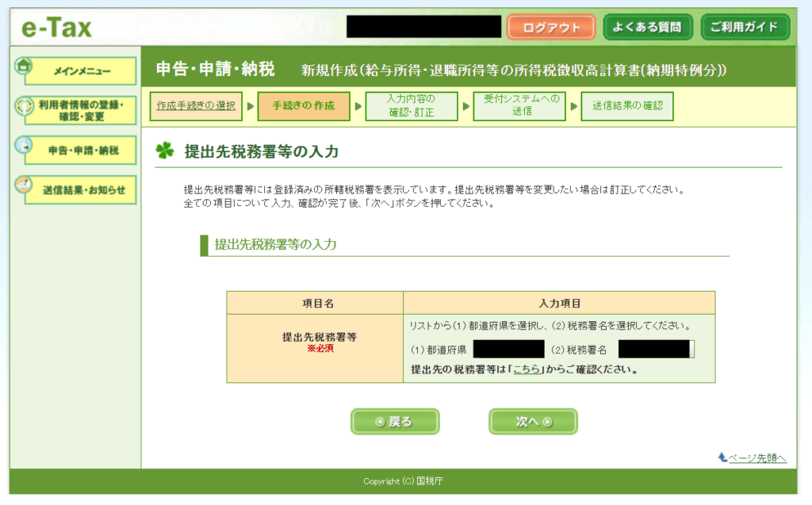Viewport: 812px width, 505px height.
Task: Click the user info icon beside 利用者情報の登録
Action: coord(24,105)
